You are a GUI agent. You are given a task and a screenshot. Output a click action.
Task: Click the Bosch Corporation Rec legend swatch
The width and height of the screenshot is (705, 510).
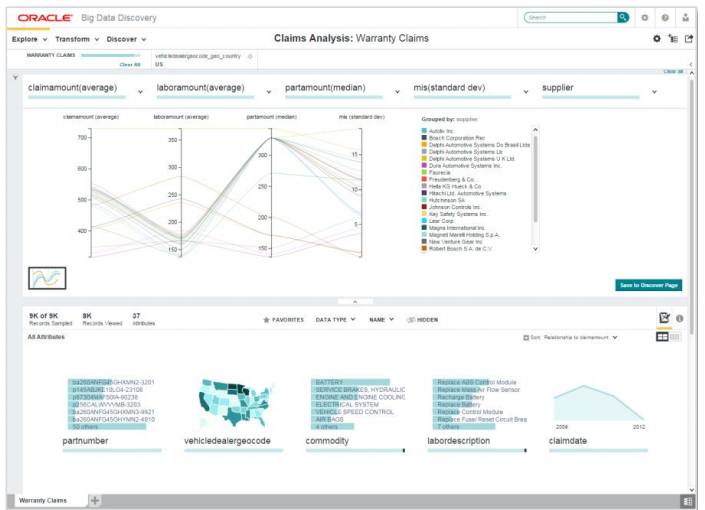point(425,137)
